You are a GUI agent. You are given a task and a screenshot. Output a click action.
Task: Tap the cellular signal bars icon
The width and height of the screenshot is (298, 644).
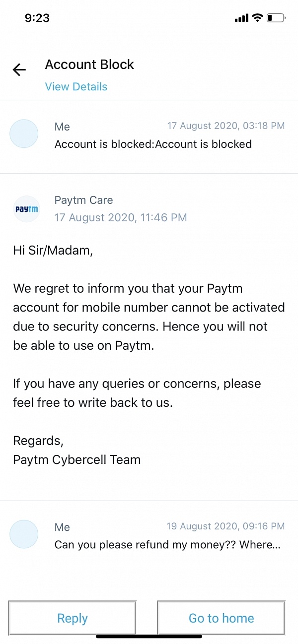pyautogui.click(x=241, y=18)
